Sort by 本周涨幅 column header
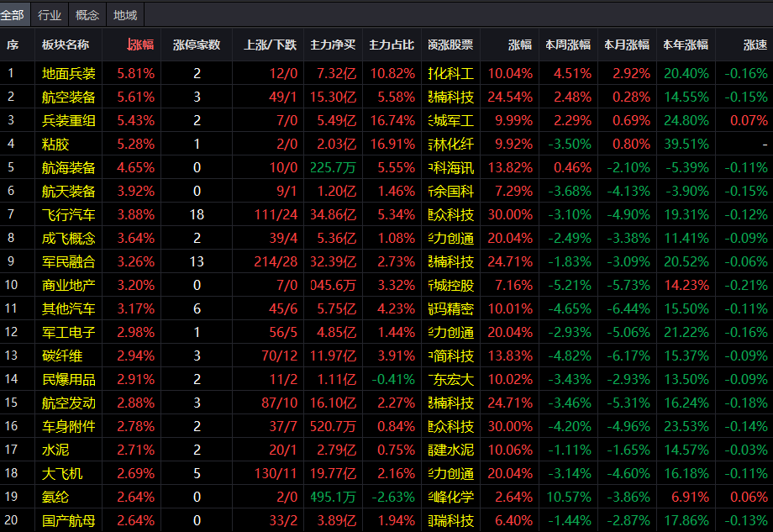773x532 pixels. tap(568, 45)
